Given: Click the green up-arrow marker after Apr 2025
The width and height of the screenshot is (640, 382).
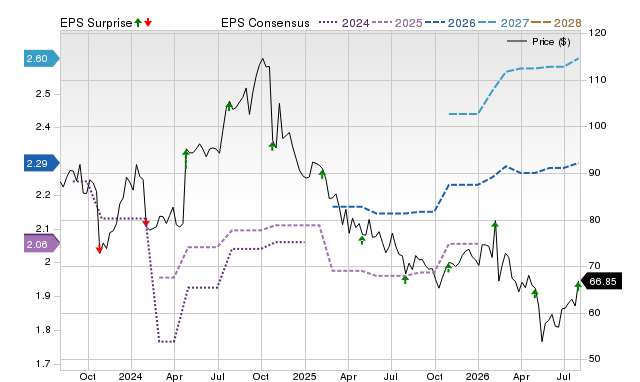Looking at the screenshot, I should tap(362, 240).
